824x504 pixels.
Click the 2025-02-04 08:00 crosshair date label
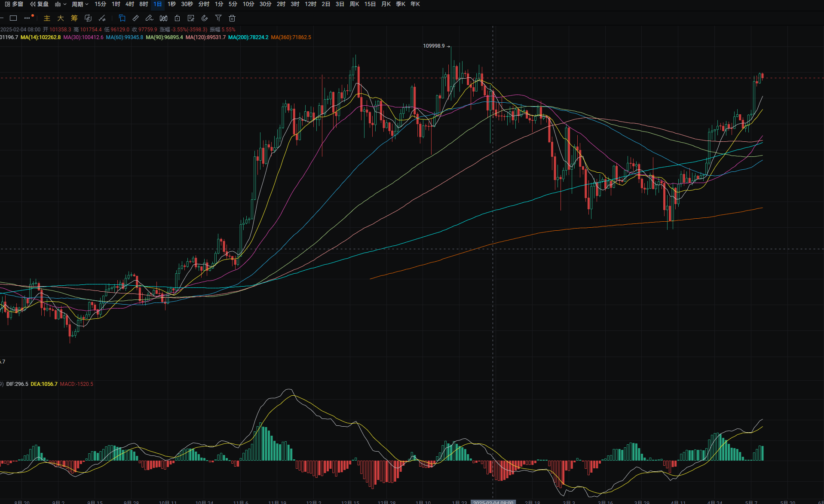[493, 502]
